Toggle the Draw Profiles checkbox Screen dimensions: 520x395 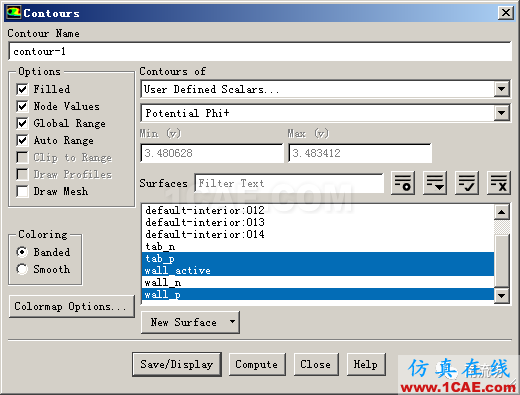click(x=22, y=174)
